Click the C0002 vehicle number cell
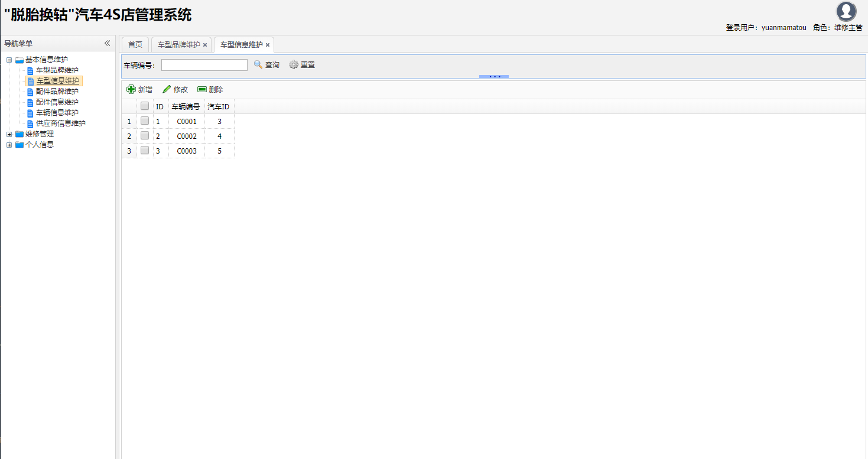 187,136
